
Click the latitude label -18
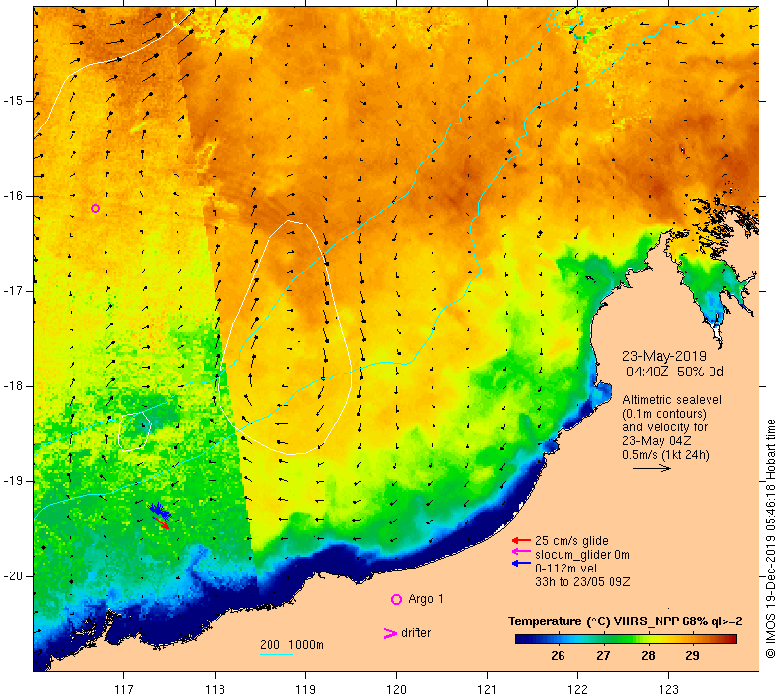point(12,386)
